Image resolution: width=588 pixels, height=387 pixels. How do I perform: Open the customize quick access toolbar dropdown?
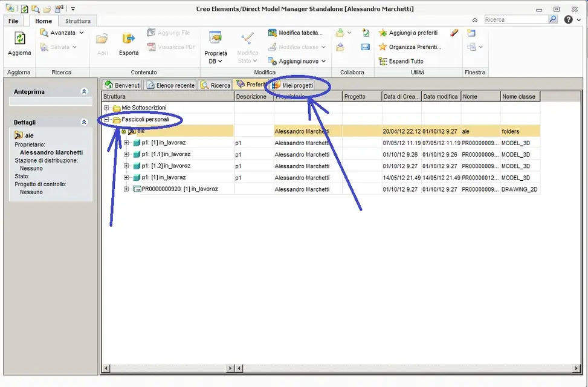73,8
